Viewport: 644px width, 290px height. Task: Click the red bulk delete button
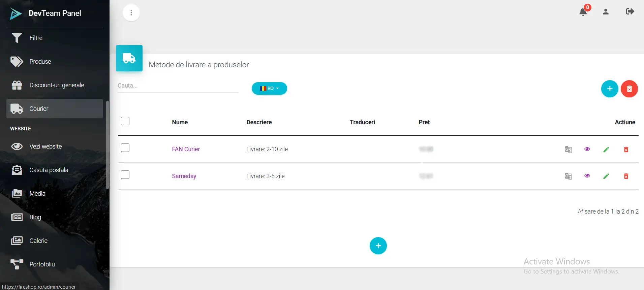(x=629, y=89)
